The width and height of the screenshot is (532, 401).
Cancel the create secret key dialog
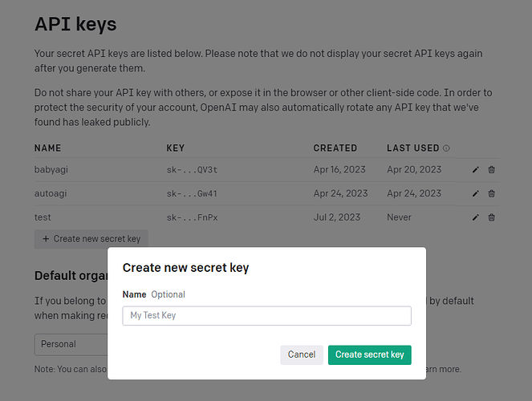[302, 354]
